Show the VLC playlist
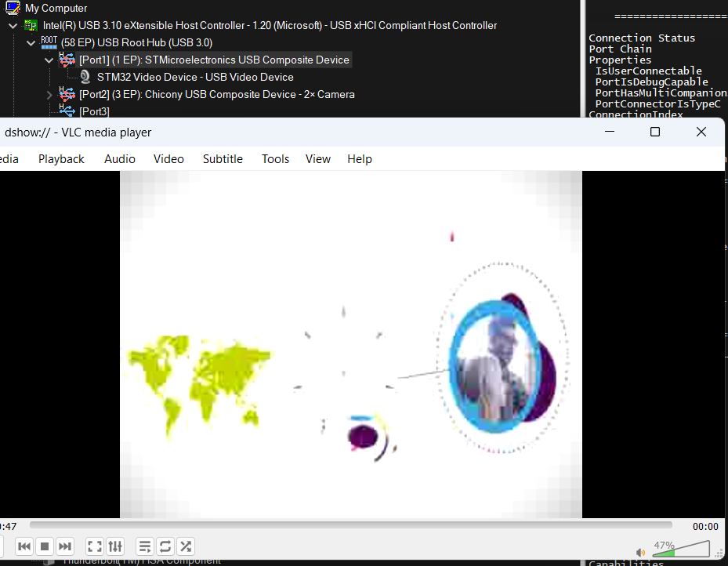Viewport: 728px width, 566px height. coord(144,546)
